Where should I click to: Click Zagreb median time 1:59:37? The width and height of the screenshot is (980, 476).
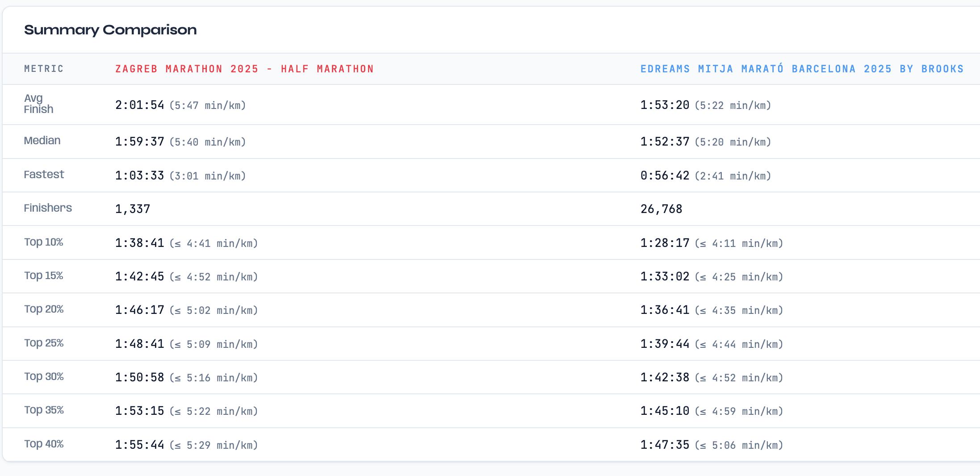(x=140, y=142)
